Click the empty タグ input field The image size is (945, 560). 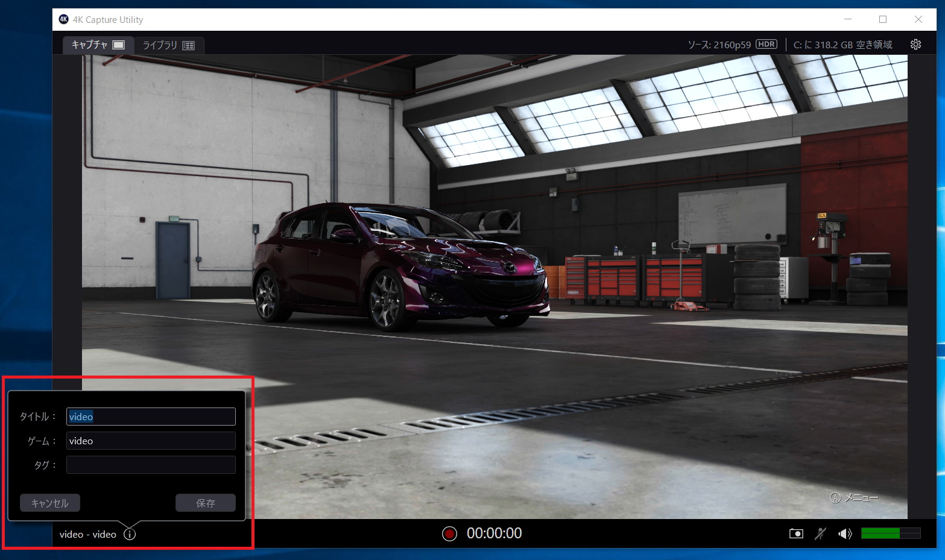(151, 465)
